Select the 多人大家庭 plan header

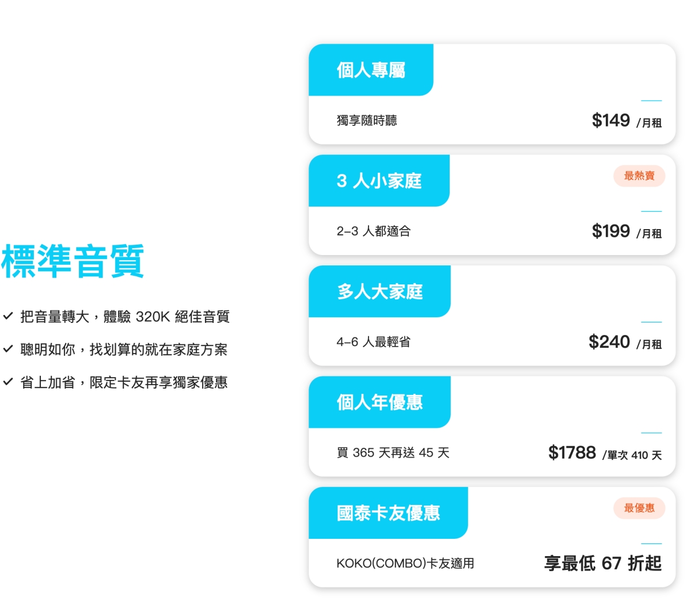(379, 291)
